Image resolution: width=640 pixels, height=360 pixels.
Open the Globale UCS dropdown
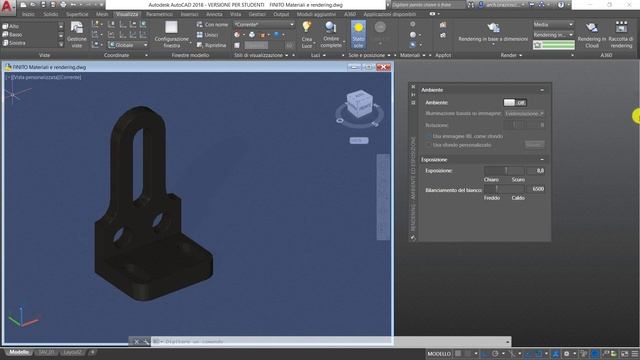click(128, 45)
